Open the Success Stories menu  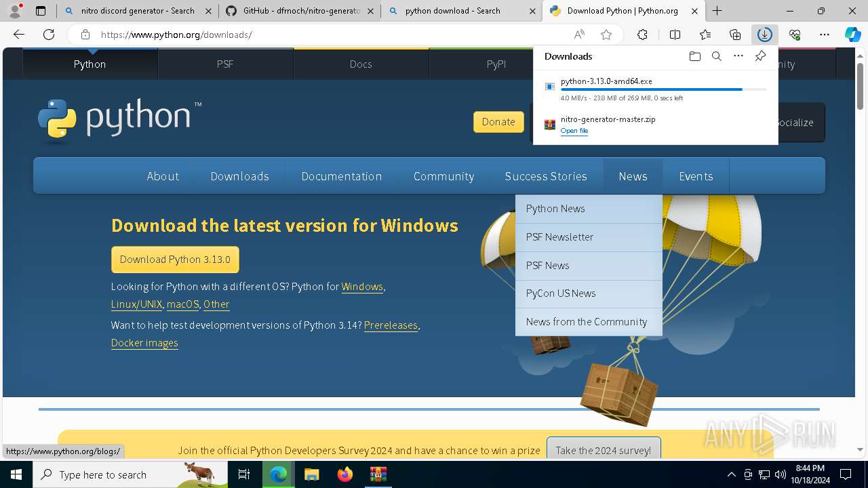pyautogui.click(x=546, y=176)
